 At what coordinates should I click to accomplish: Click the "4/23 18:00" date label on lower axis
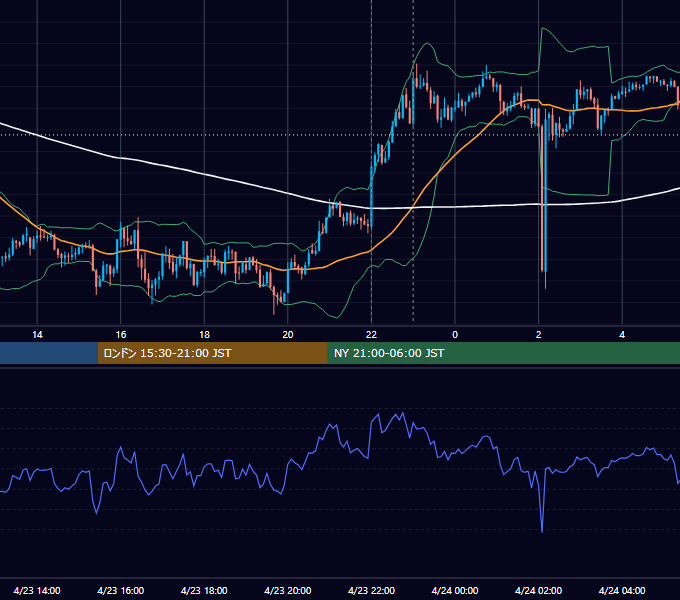pyautogui.click(x=204, y=590)
